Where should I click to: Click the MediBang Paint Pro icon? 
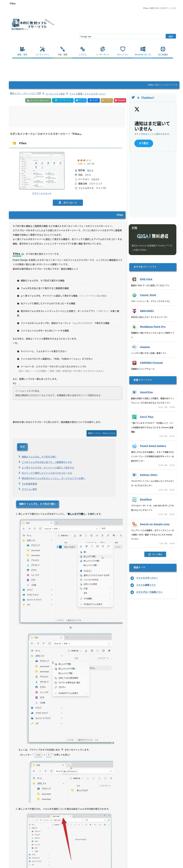134,327
